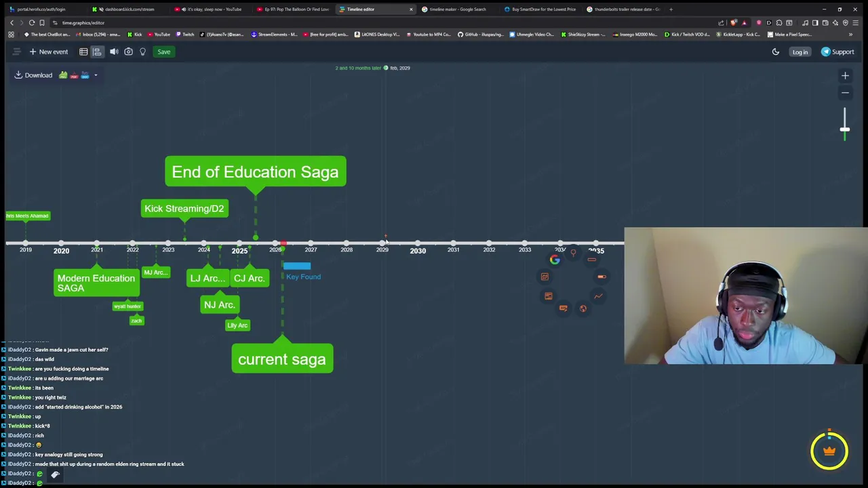Select the End of Education Saga event
This screenshot has width=868, height=488.
click(256, 171)
